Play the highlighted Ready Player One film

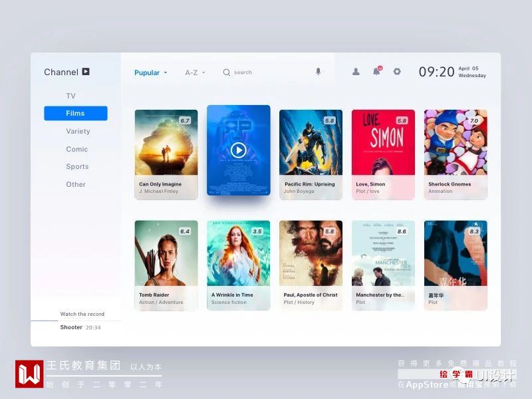coord(239,150)
